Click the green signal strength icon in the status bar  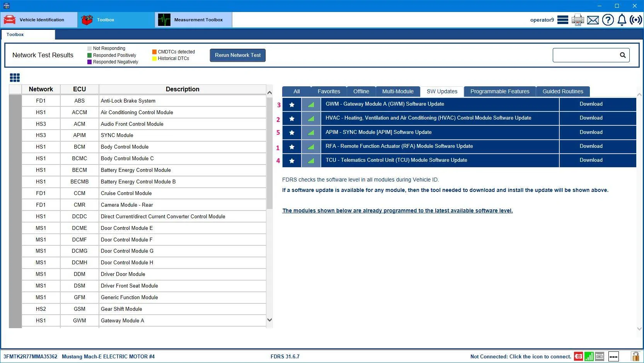pos(589,356)
